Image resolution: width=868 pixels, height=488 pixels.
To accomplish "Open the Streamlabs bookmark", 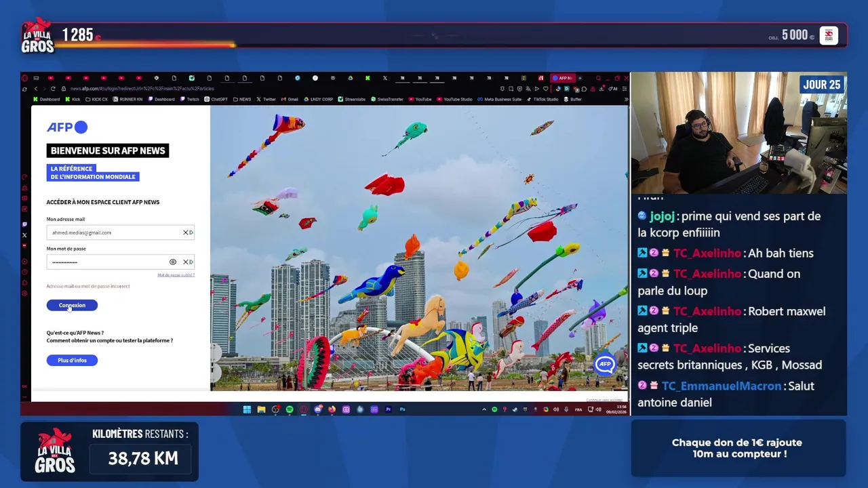I will tap(352, 99).
